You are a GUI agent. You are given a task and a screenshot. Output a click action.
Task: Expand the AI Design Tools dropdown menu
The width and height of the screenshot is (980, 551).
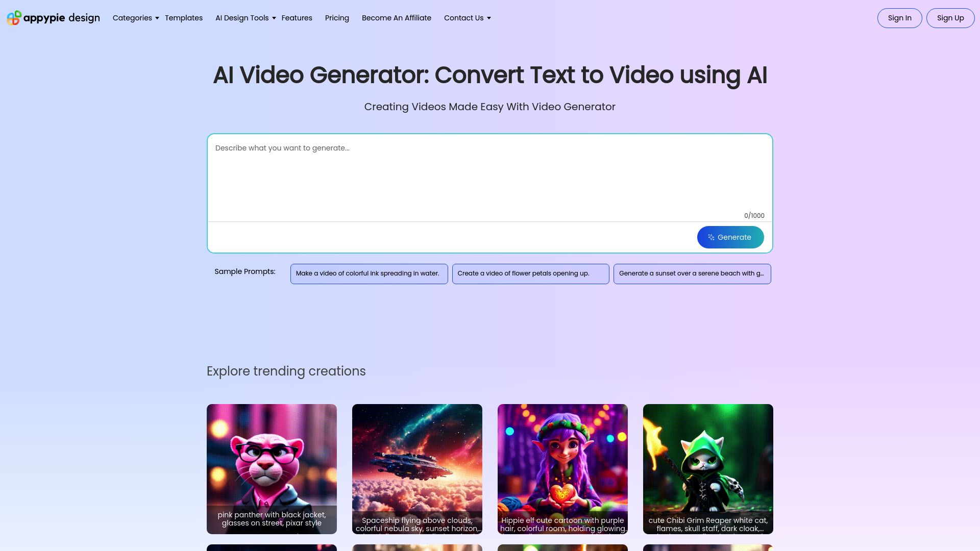(x=245, y=18)
